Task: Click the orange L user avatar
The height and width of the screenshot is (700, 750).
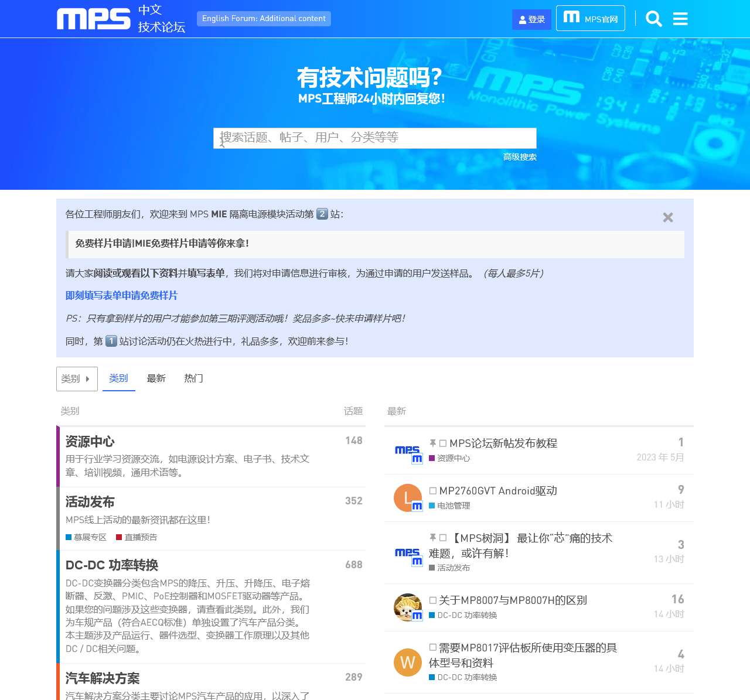Action: [408, 498]
